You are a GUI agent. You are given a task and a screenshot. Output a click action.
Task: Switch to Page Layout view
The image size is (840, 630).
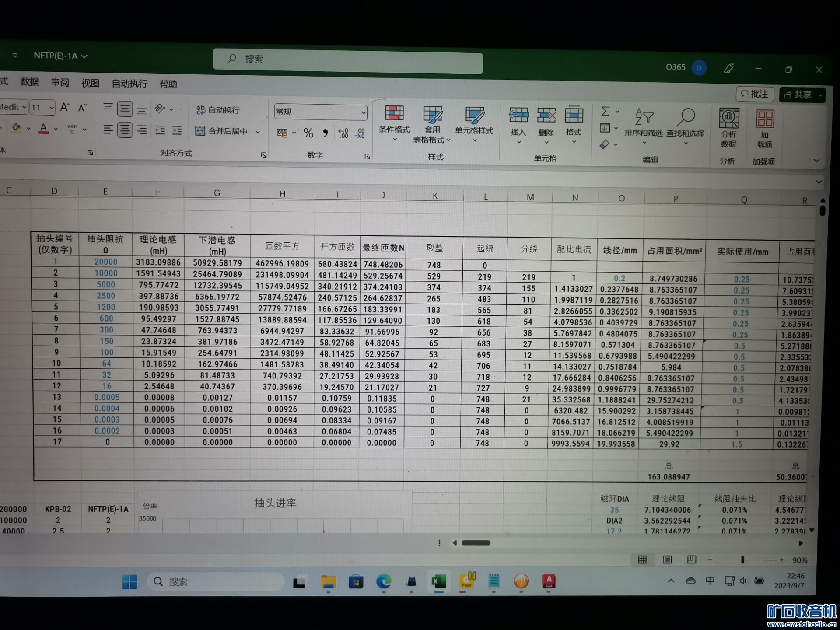coord(667,560)
